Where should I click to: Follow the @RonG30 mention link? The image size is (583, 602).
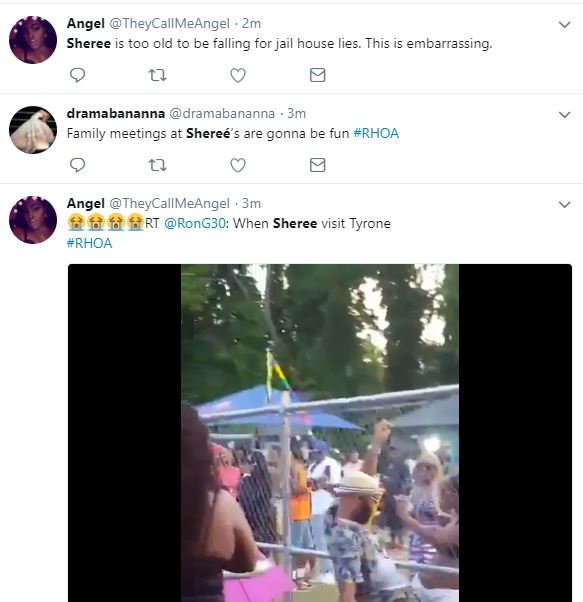pos(195,223)
